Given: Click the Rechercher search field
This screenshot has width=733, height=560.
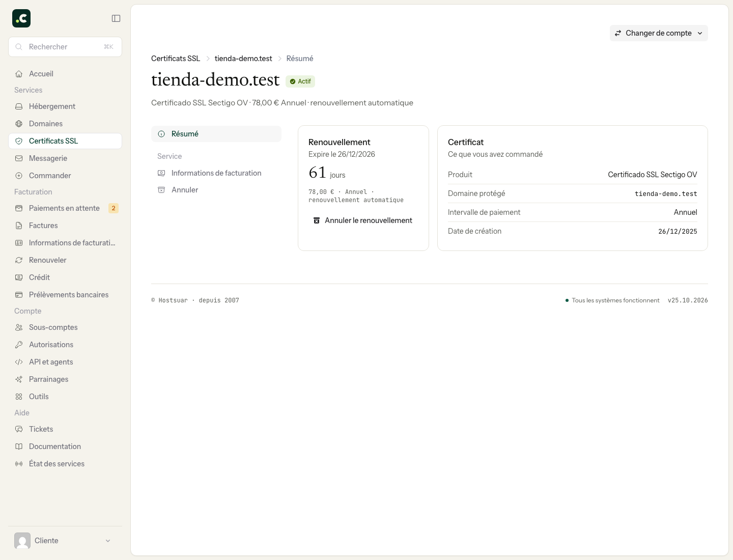Looking at the screenshot, I should (65, 47).
